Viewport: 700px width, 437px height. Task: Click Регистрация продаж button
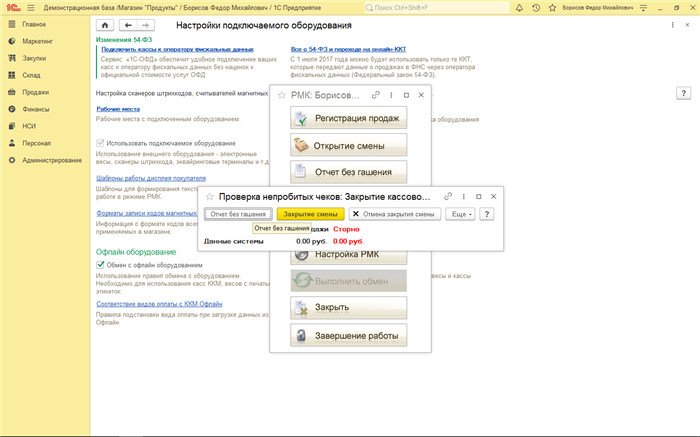[x=349, y=118]
